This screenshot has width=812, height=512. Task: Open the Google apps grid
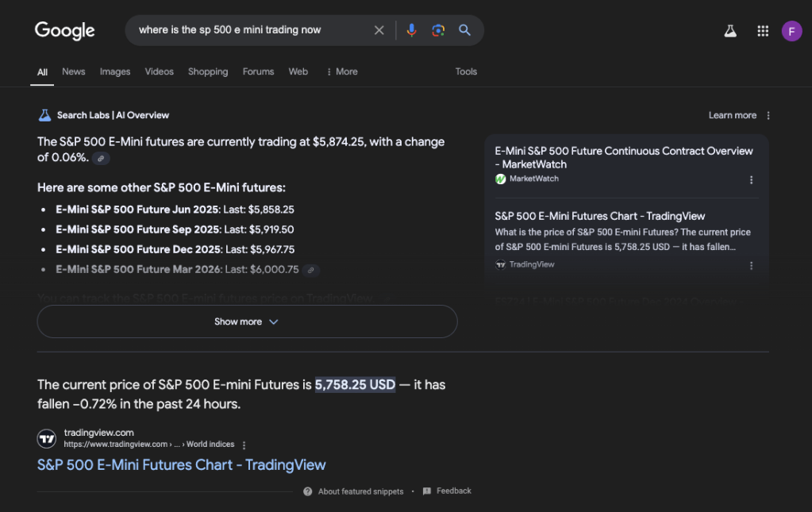point(763,31)
